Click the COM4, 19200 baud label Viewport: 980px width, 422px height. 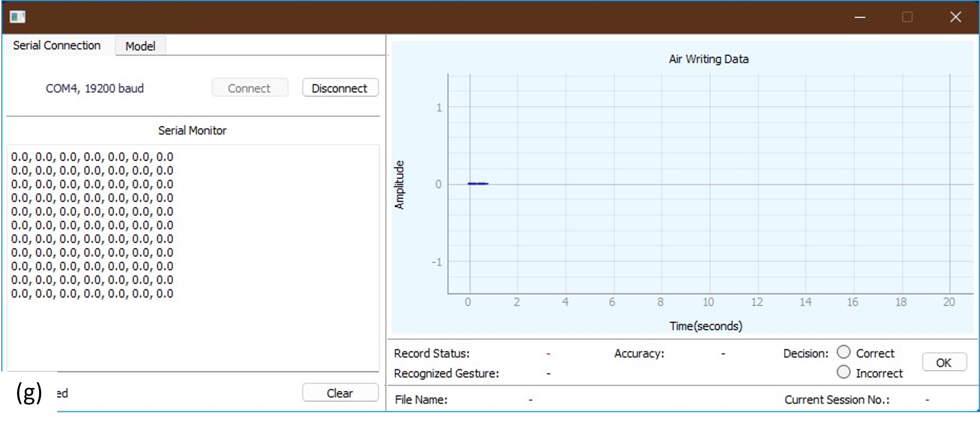(95, 88)
